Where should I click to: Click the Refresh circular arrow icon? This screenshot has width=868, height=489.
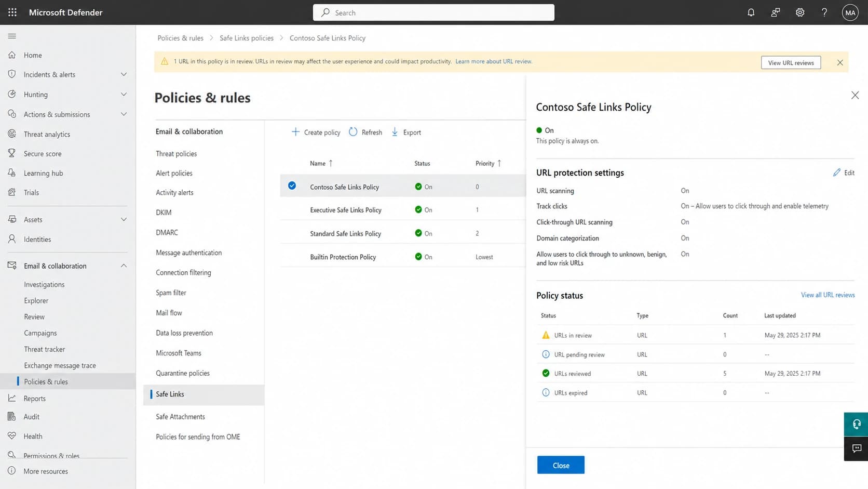click(x=353, y=132)
